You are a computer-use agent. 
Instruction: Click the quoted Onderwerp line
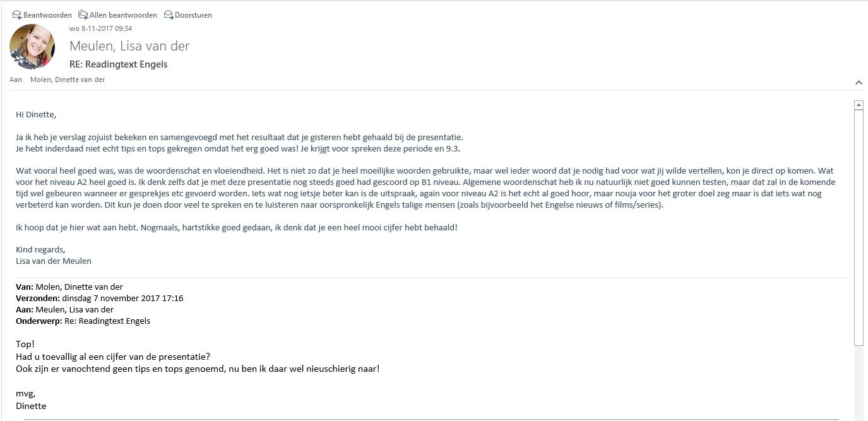pos(83,321)
